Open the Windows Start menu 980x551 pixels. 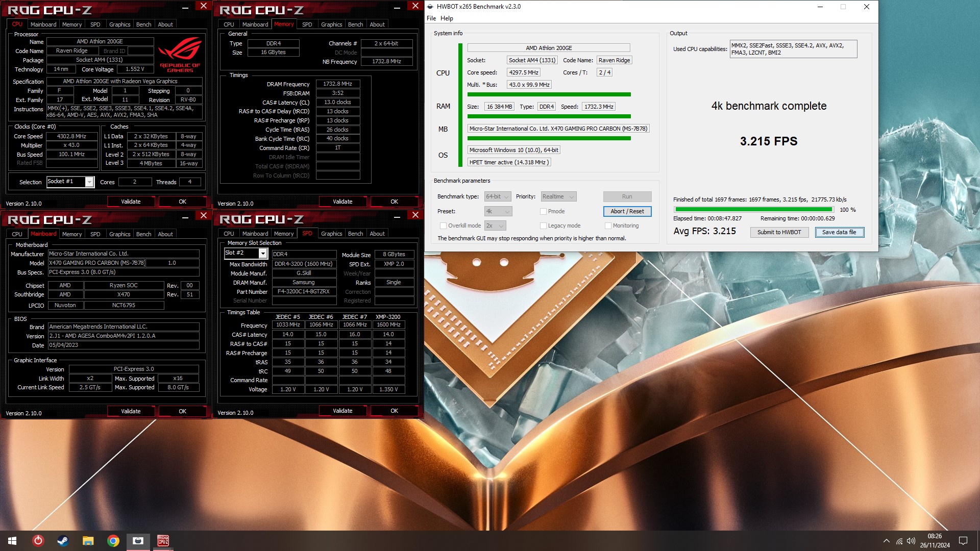click(x=12, y=541)
